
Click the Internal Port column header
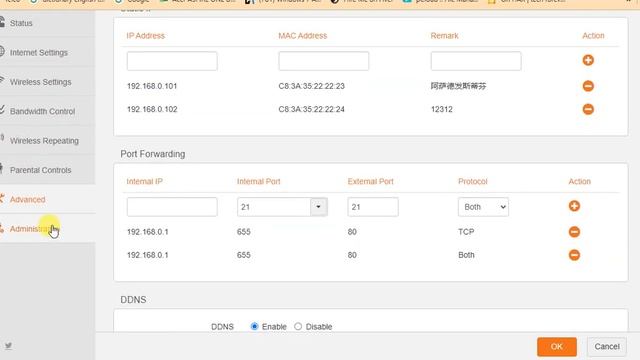tap(258, 181)
